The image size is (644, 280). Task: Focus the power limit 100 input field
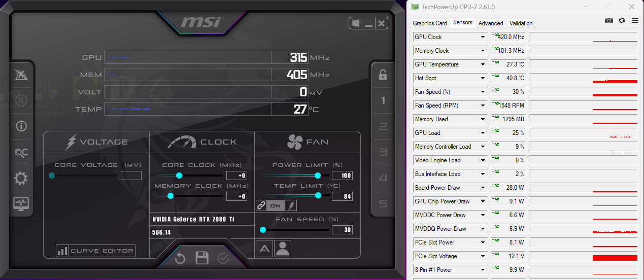342,176
